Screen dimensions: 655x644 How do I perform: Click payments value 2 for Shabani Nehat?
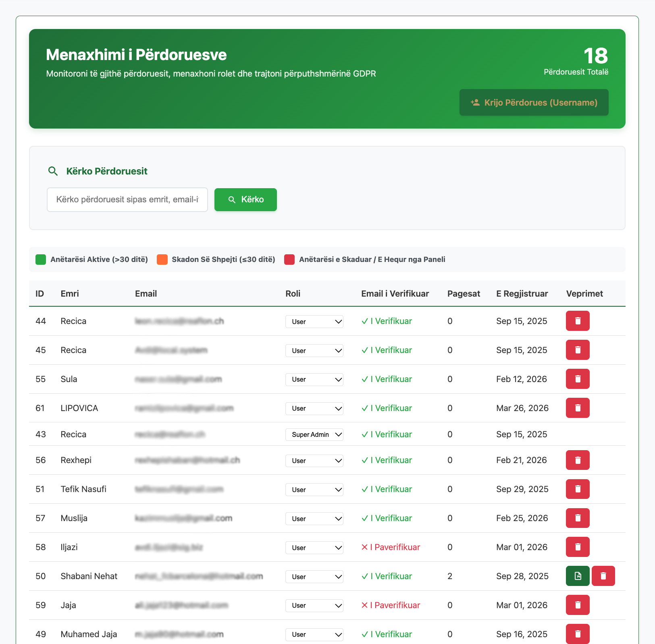[x=450, y=576]
